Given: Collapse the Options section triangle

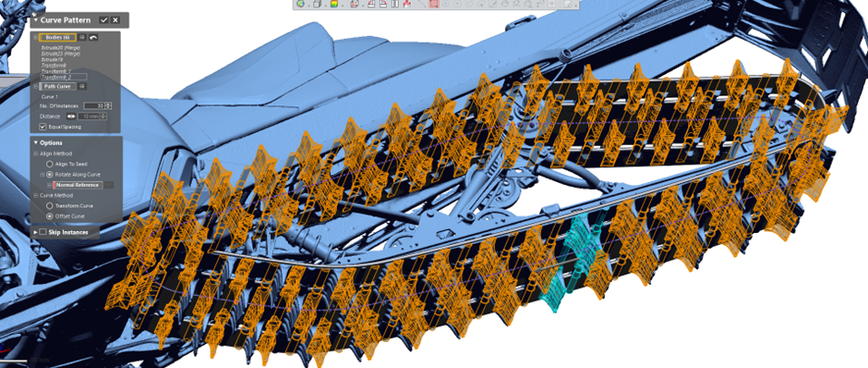Looking at the screenshot, I should click(x=36, y=142).
